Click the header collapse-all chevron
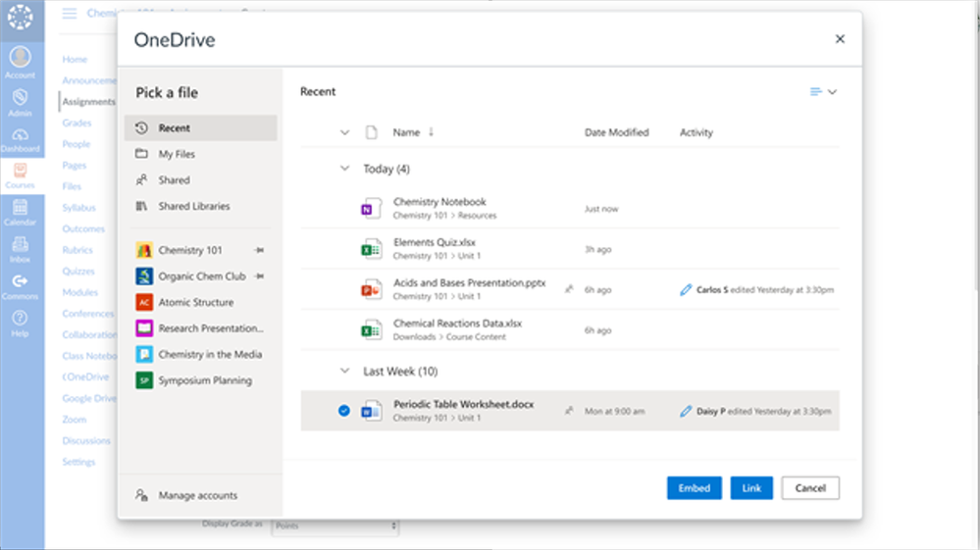 pos(344,132)
